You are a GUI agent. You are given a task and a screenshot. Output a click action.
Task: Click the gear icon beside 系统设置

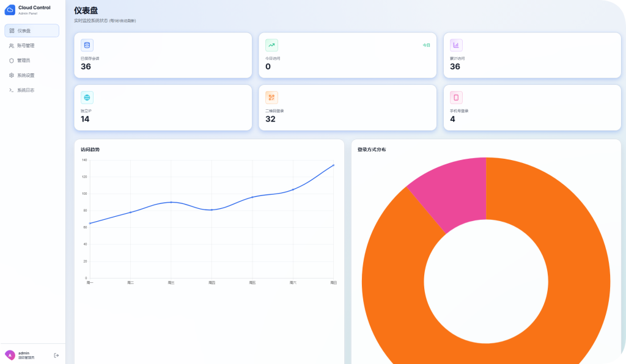[x=12, y=75]
